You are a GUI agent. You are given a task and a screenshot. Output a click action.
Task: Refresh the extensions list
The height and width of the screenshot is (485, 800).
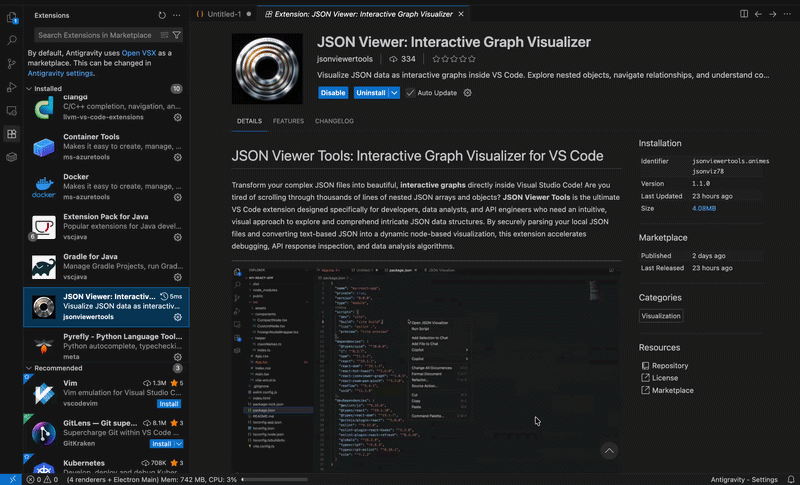pyautogui.click(x=162, y=15)
